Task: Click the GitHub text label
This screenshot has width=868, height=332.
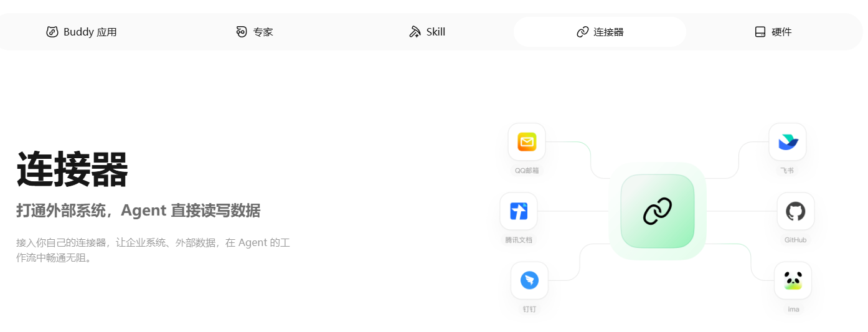Action: point(796,240)
